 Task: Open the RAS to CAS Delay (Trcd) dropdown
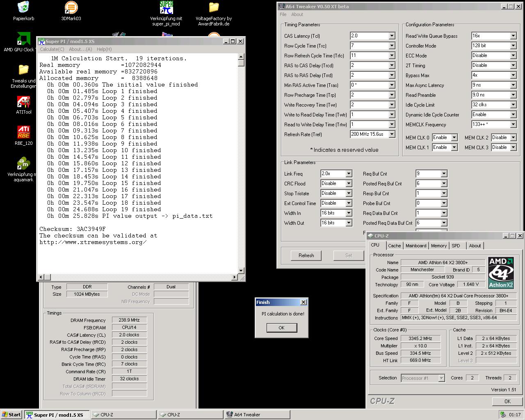pyautogui.click(x=392, y=66)
